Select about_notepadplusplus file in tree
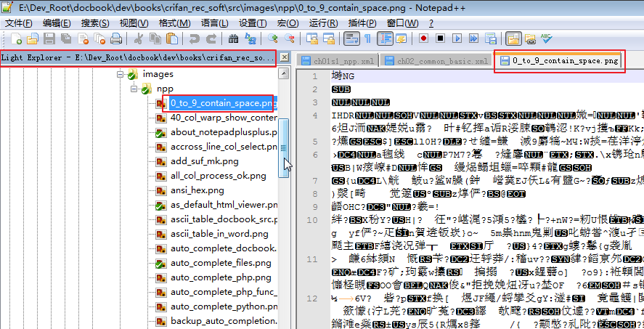The height and width of the screenshot is (329, 644). tap(224, 132)
